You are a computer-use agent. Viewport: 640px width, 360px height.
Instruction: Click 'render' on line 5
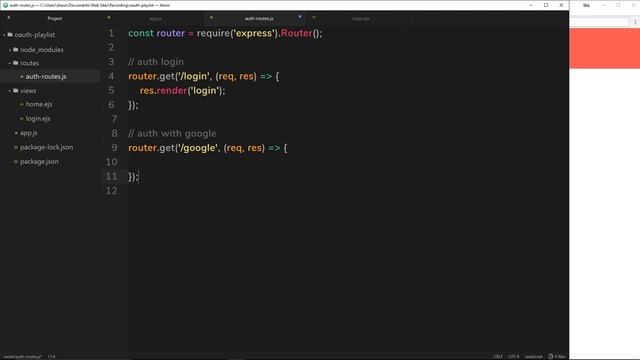(171, 91)
